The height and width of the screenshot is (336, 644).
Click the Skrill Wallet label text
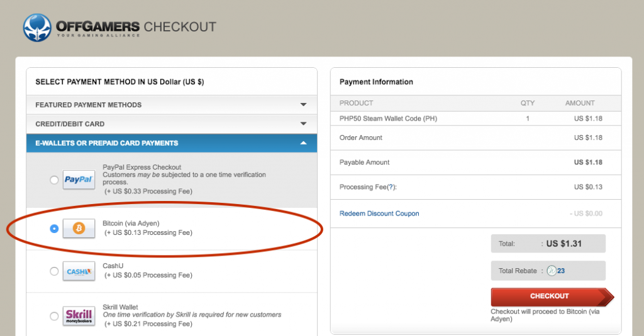120,307
